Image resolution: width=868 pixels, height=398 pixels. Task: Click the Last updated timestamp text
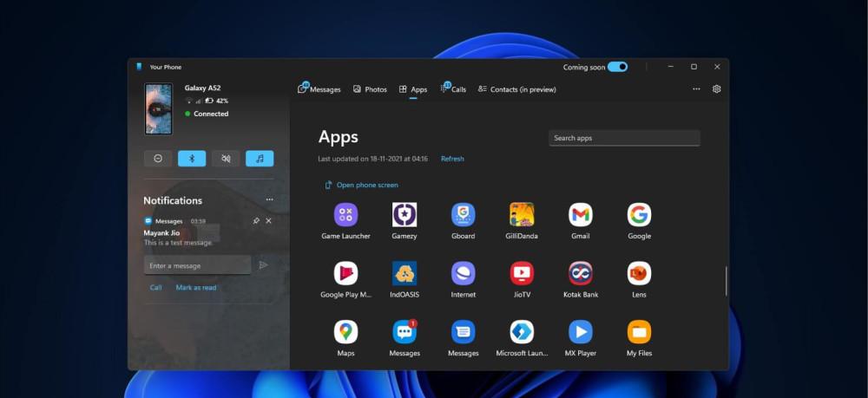coord(373,159)
